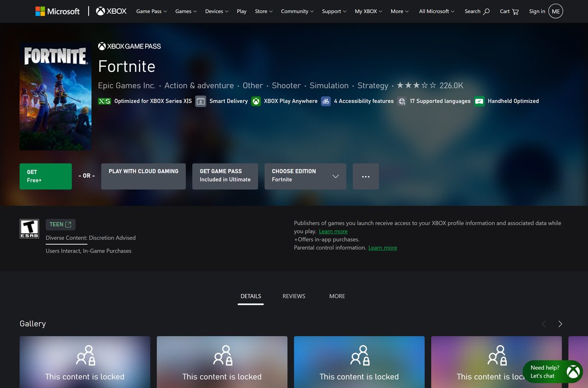This screenshot has width=588, height=388.
Task: Click Diverse Content: Discretion Advised text
Action: 91,238
